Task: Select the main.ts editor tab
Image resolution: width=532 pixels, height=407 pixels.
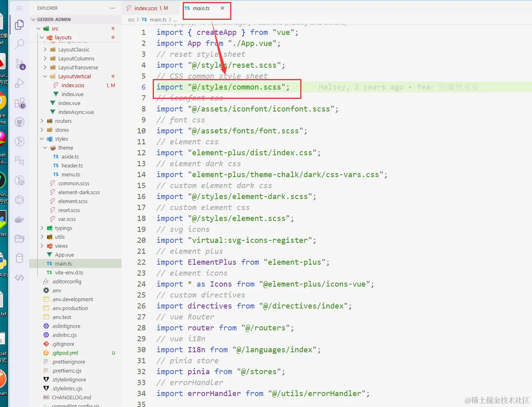Action: pos(201,8)
